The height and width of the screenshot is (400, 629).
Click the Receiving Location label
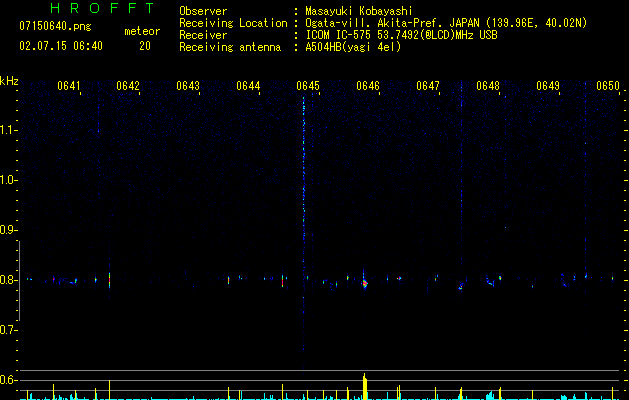coord(233,23)
